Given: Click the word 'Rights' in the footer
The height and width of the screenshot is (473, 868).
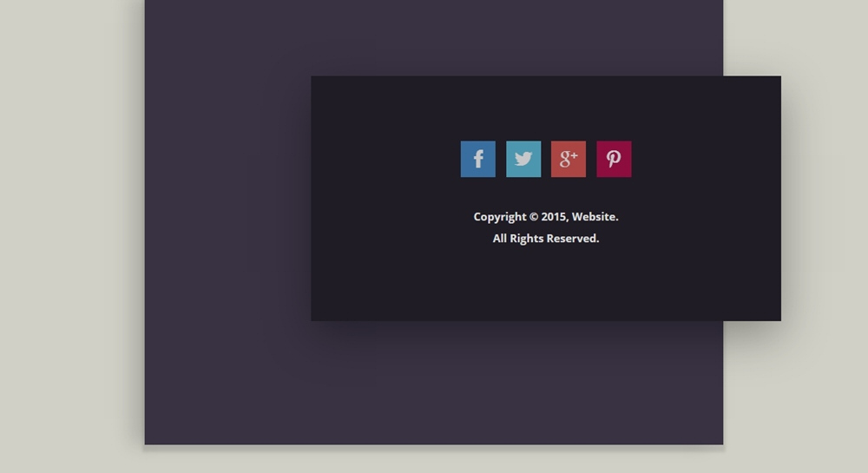Looking at the screenshot, I should pyautogui.click(x=526, y=239).
